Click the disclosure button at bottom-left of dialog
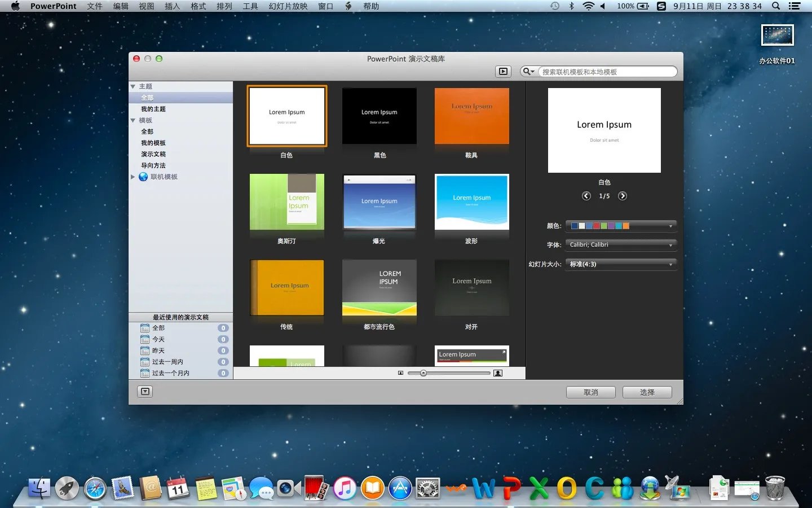 (x=145, y=391)
